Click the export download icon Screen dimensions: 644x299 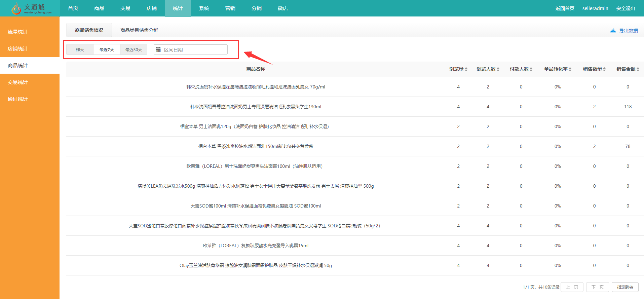click(x=613, y=31)
